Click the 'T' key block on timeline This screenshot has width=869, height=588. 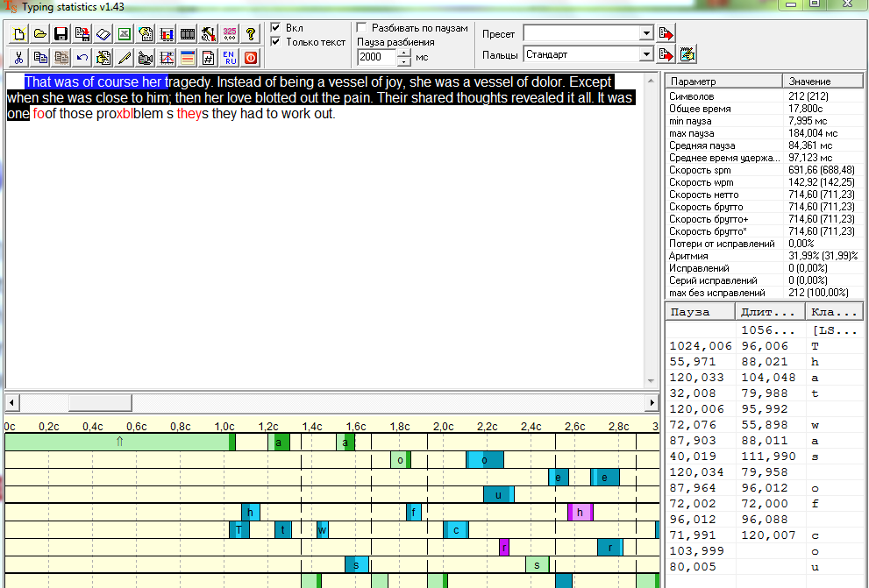[x=239, y=530]
